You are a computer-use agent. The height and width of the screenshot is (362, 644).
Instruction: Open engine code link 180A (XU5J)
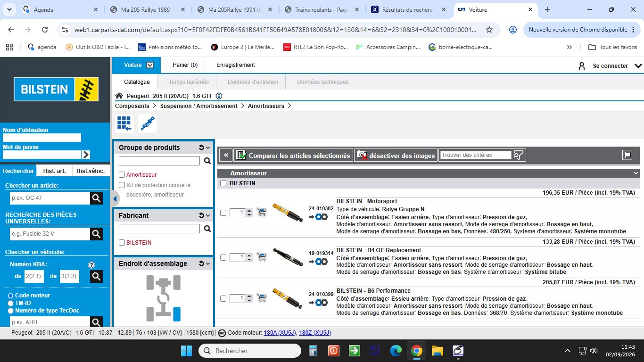tap(280, 333)
